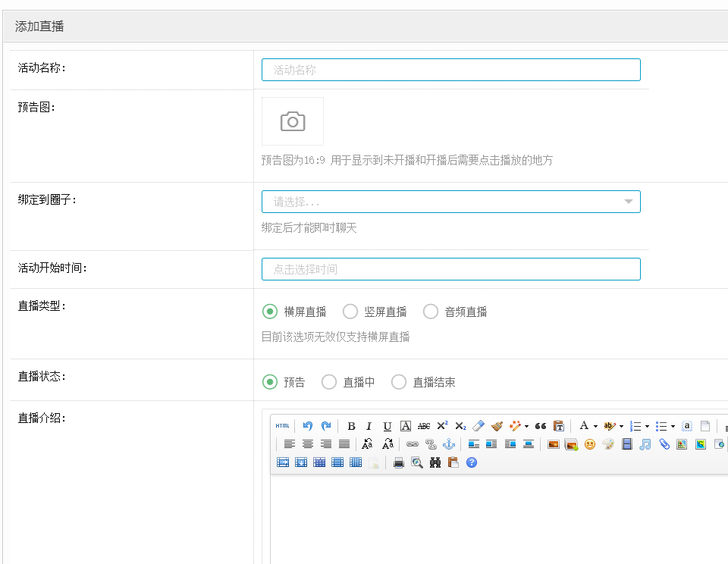Open the print icon in editor toolbar
728x564 pixels.
(398, 462)
